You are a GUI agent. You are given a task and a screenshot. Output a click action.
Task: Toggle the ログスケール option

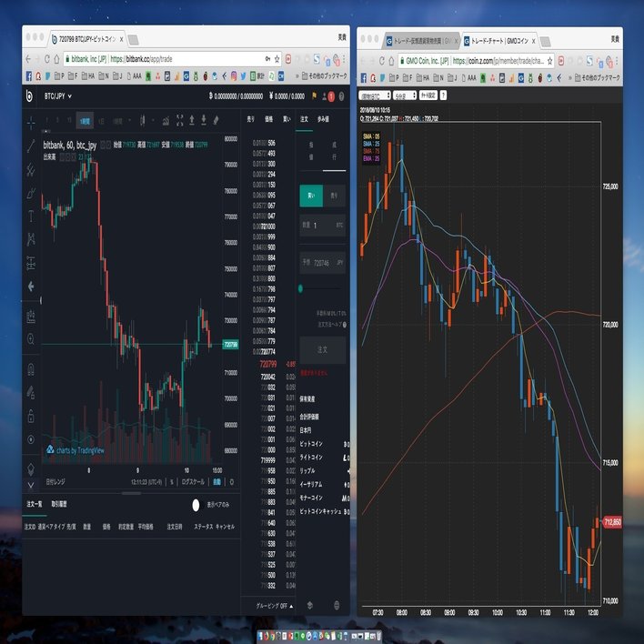pos(193,482)
